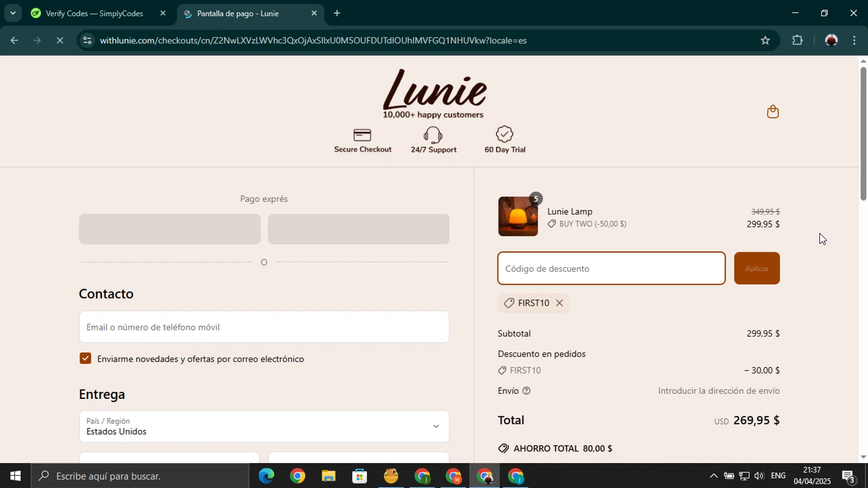Open the volume control in tray
The width and height of the screenshot is (868, 488).
point(759,476)
